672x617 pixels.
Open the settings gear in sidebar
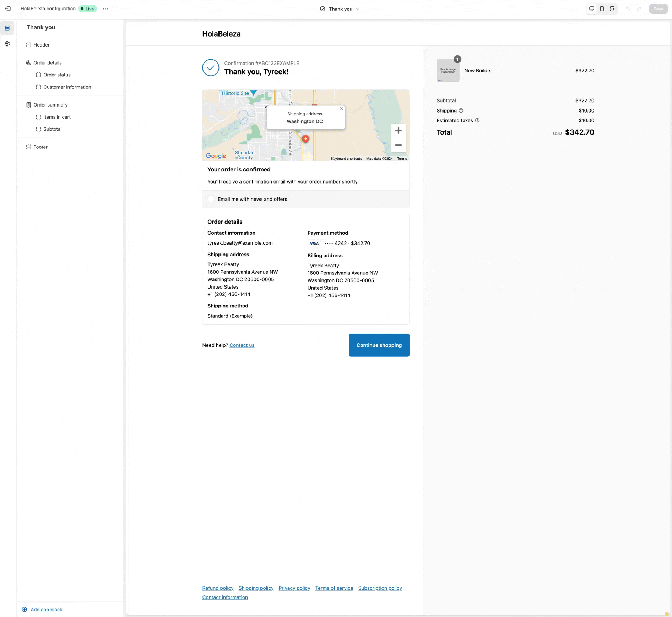[x=7, y=44]
